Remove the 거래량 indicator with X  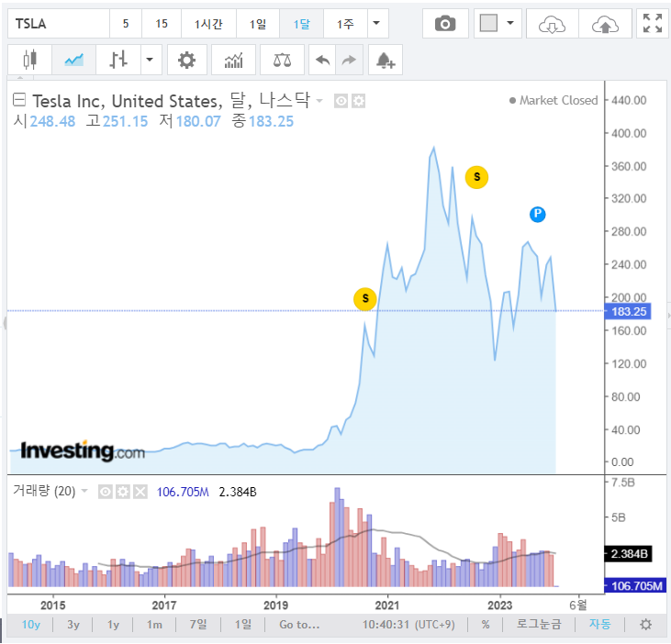click(140, 492)
